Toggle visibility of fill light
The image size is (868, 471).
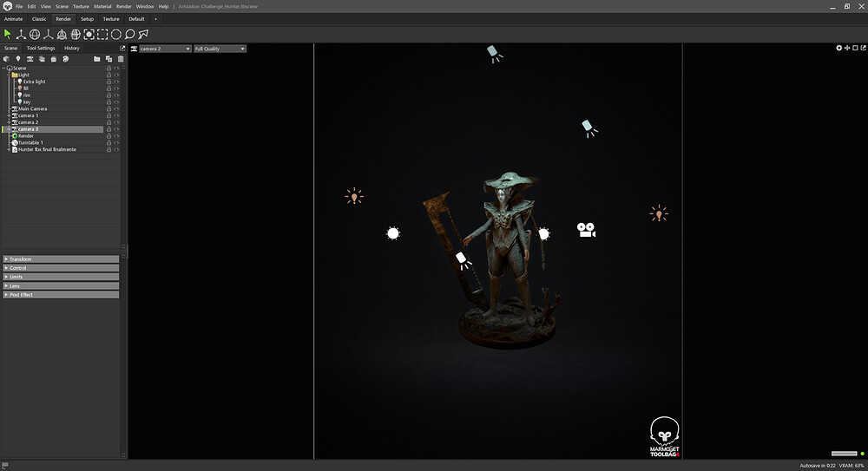(116, 88)
